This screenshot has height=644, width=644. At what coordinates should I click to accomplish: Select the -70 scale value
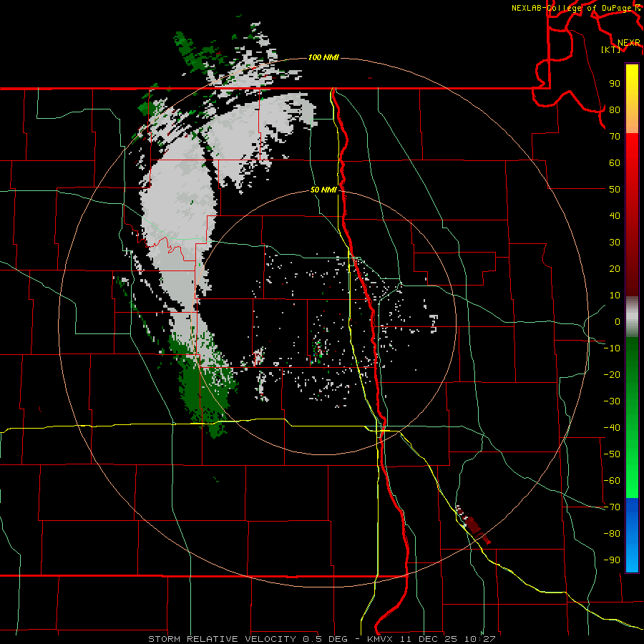pos(612,507)
